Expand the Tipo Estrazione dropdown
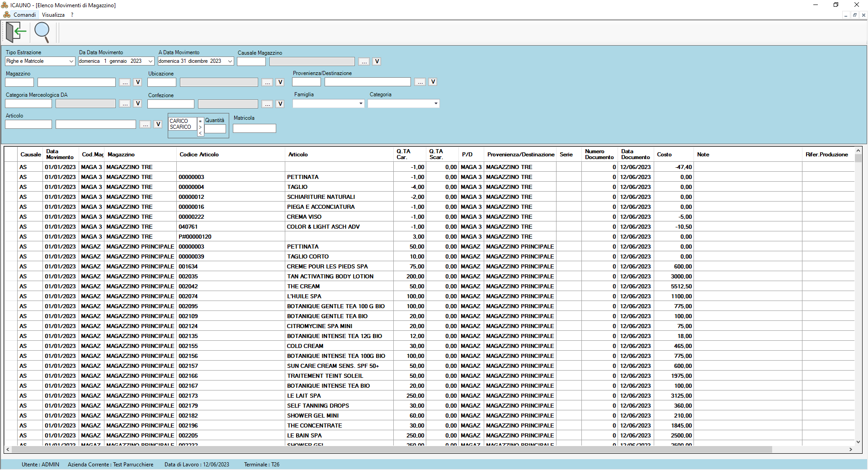Image resolution: width=868 pixels, height=470 pixels. point(71,61)
